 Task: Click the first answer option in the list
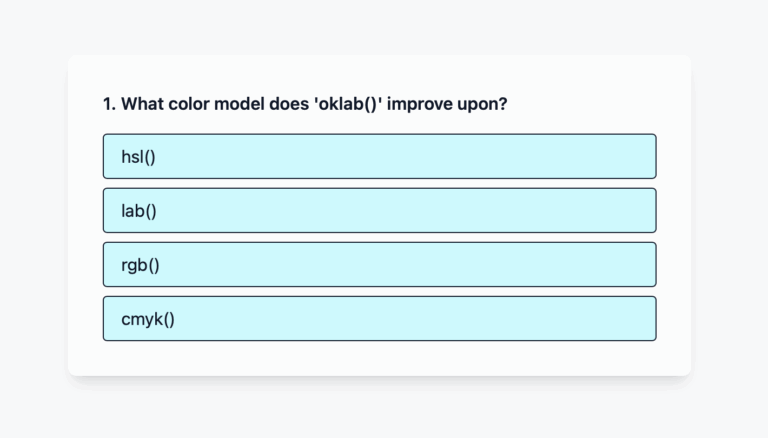[379, 156]
